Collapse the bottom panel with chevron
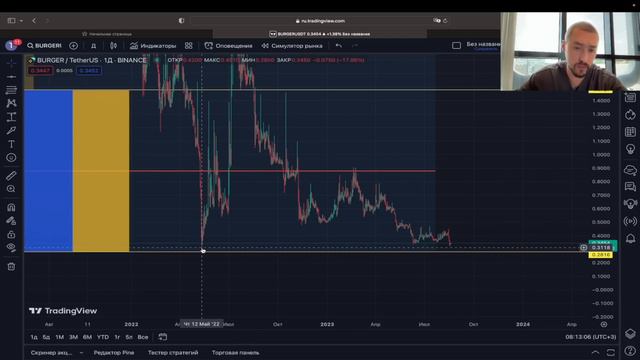640x360 pixels. pyautogui.click(x=596, y=353)
